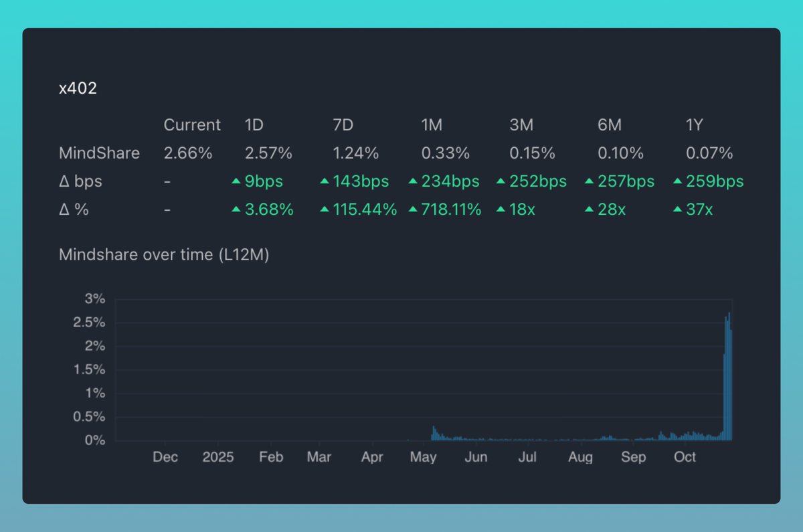Click the green arrow beside 18x
The height and width of the screenshot is (532, 803).
point(501,209)
